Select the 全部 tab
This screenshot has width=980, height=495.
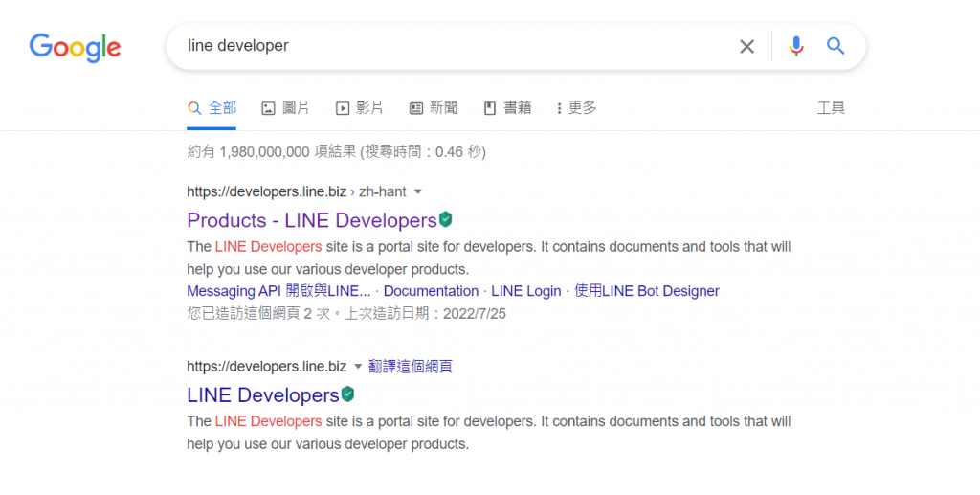coord(212,108)
